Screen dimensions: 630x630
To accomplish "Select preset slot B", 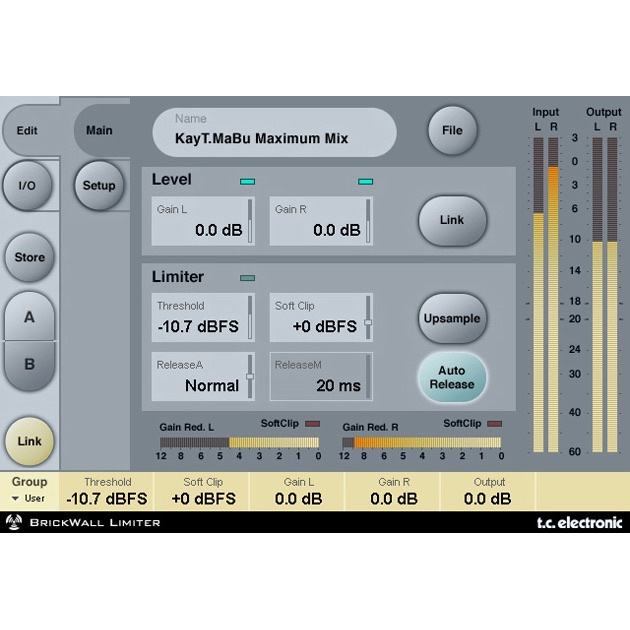I will [x=29, y=364].
